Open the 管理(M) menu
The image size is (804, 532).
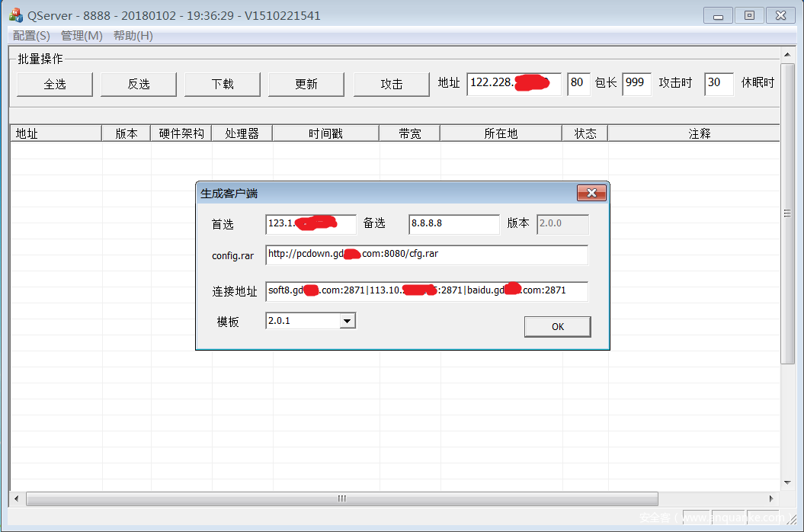pyautogui.click(x=82, y=35)
